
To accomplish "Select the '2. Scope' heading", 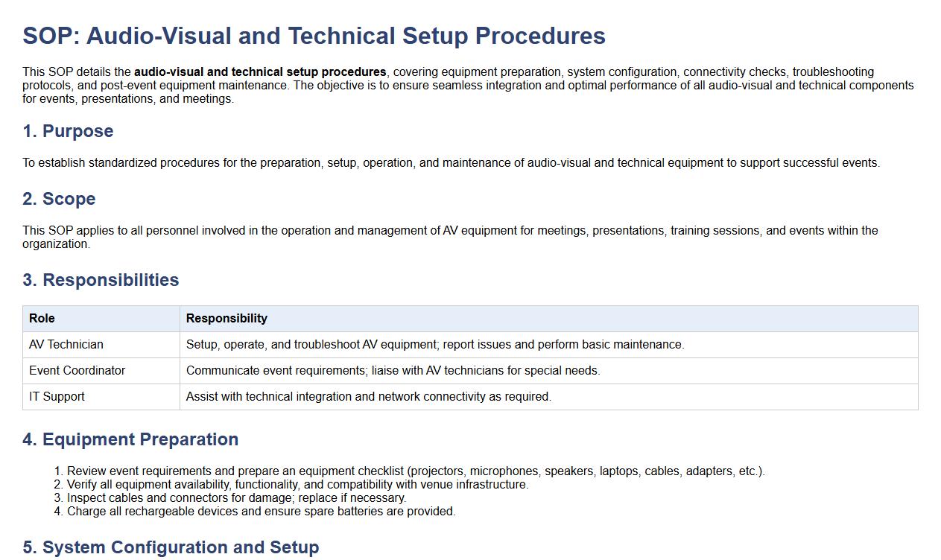I will tap(59, 199).
